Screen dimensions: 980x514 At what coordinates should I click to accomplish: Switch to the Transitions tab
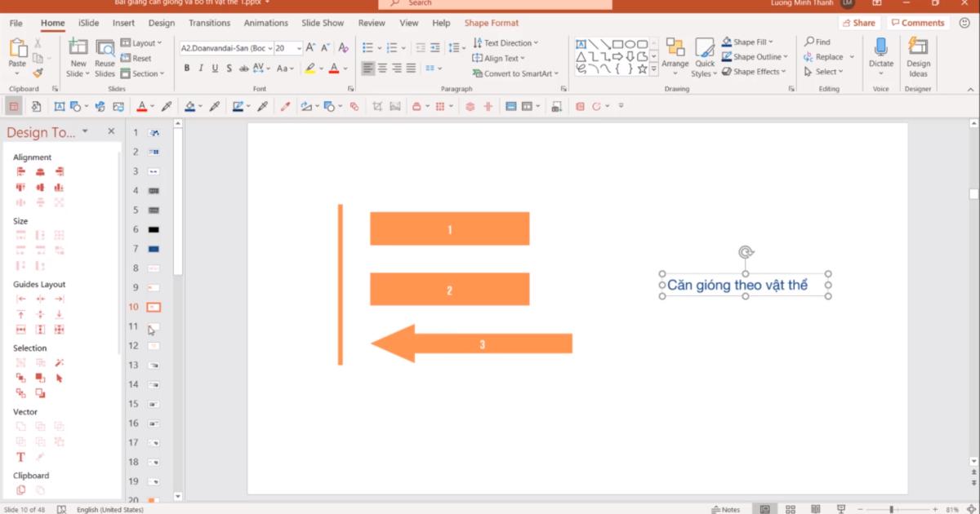209,24
